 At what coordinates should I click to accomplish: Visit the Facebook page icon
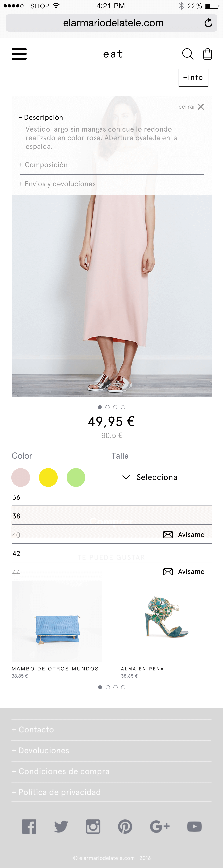click(x=29, y=827)
